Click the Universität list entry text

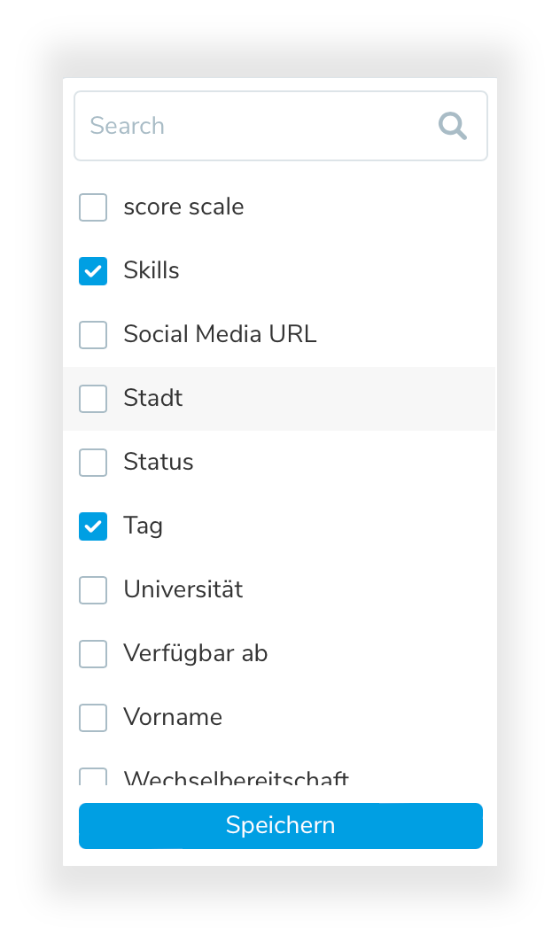pos(183,589)
